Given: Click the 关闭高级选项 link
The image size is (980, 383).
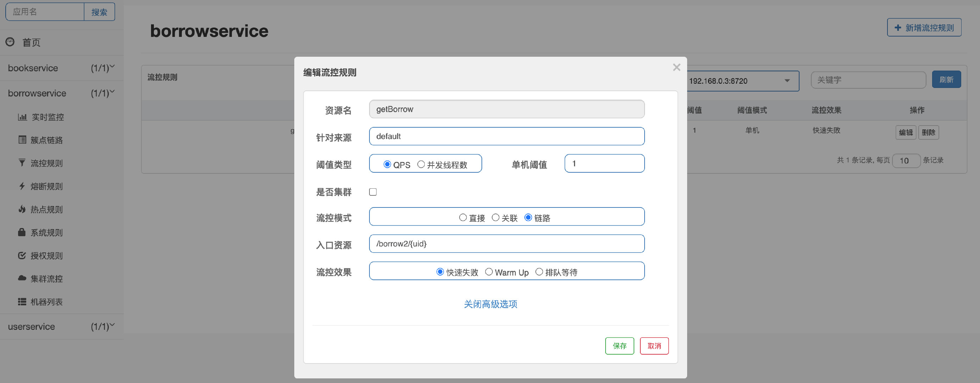Looking at the screenshot, I should 490,304.
